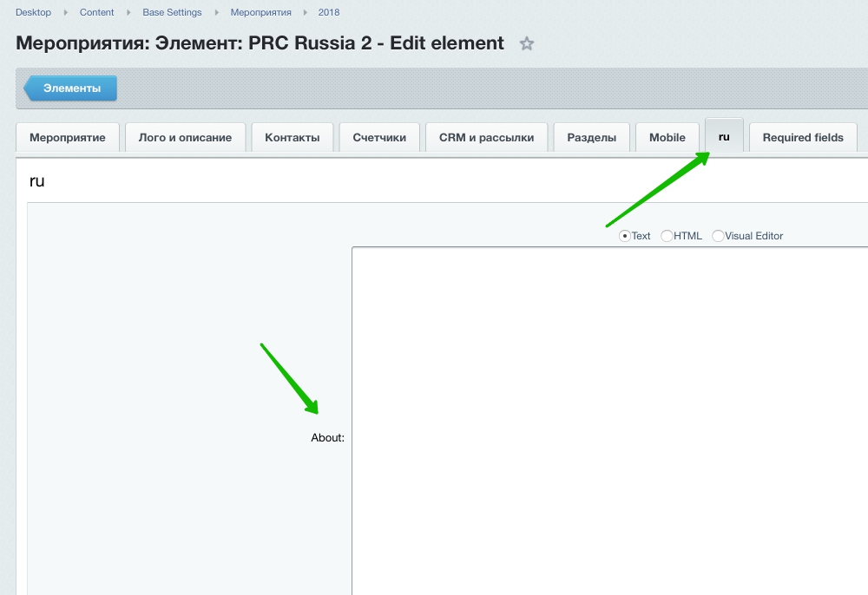
Task: Select the Text radio button
Action: (x=624, y=236)
